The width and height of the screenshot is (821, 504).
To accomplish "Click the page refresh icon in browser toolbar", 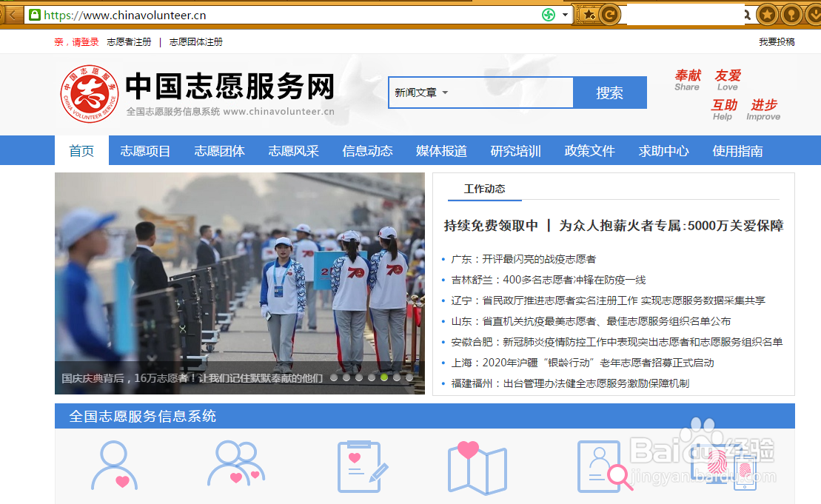I will [x=609, y=14].
